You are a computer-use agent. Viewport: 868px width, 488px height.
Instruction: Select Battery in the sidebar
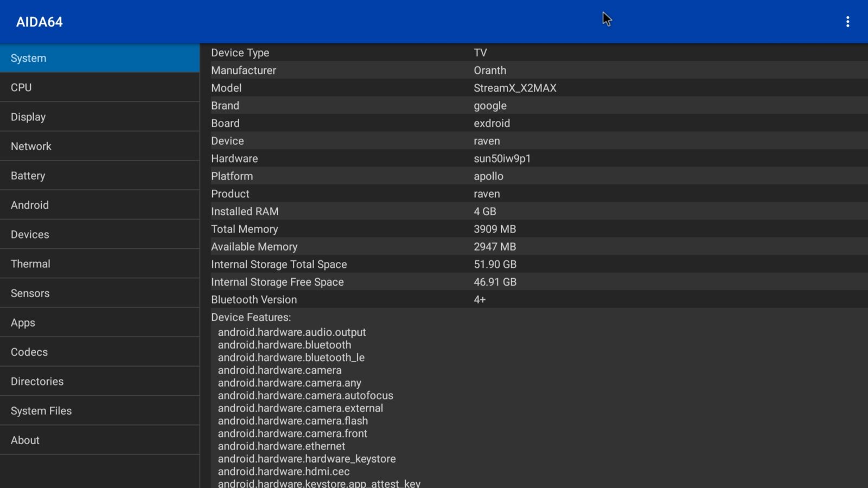click(100, 176)
